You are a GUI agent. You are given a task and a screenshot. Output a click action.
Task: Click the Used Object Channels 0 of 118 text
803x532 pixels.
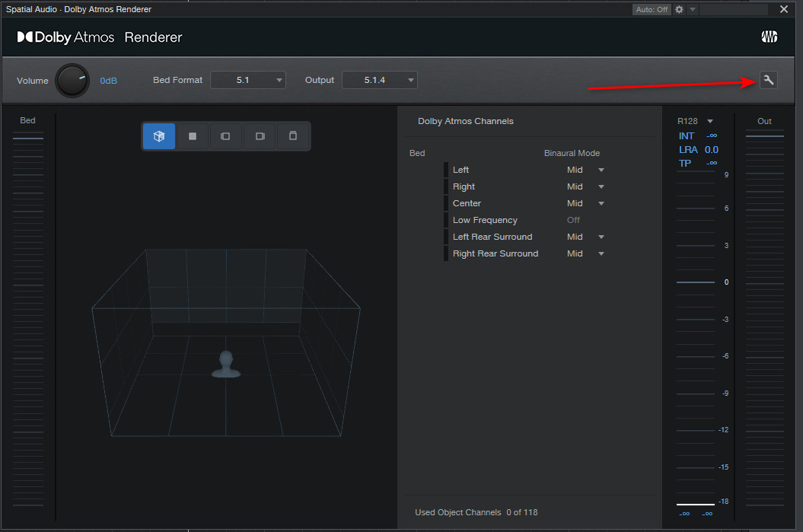pos(476,512)
